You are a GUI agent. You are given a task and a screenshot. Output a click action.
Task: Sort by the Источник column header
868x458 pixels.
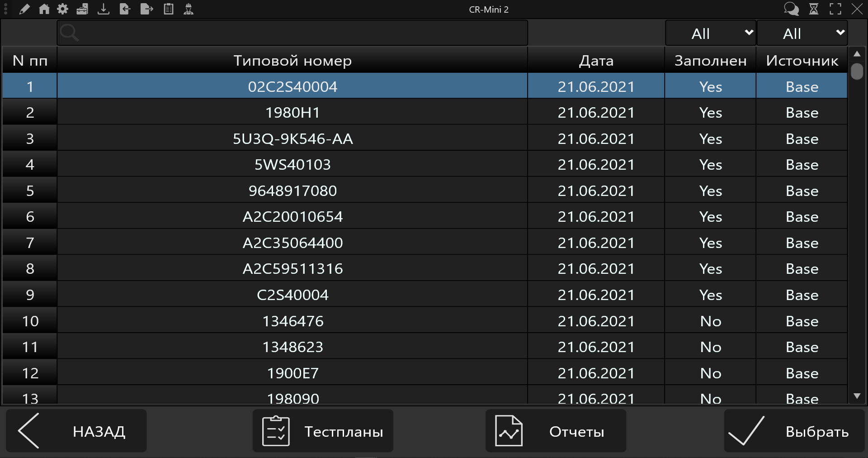coord(802,60)
